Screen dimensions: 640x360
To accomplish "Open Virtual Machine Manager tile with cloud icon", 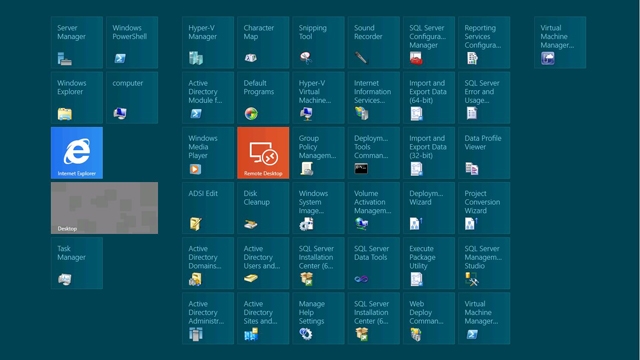I will point(560,42).
